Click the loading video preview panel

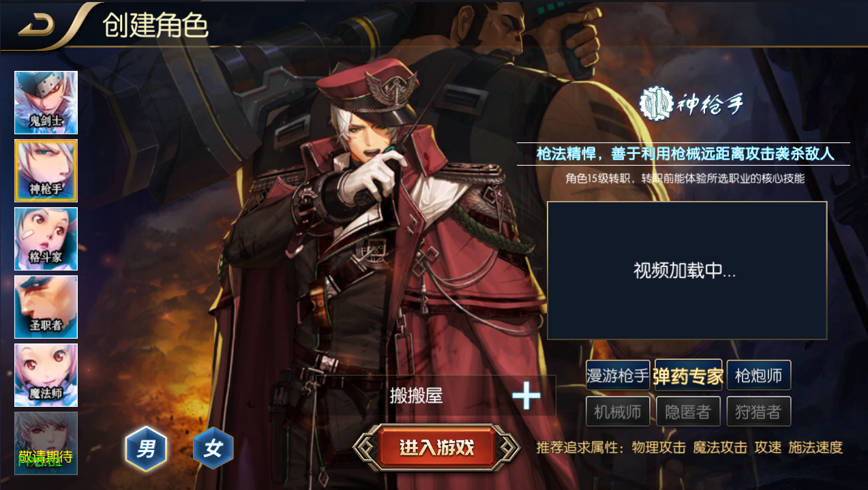coord(687,271)
